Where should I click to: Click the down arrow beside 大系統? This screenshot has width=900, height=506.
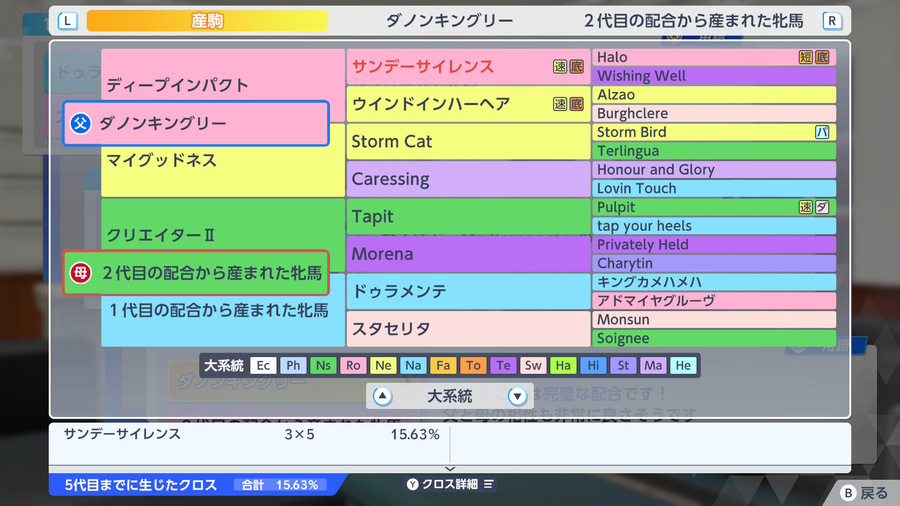click(x=517, y=396)
